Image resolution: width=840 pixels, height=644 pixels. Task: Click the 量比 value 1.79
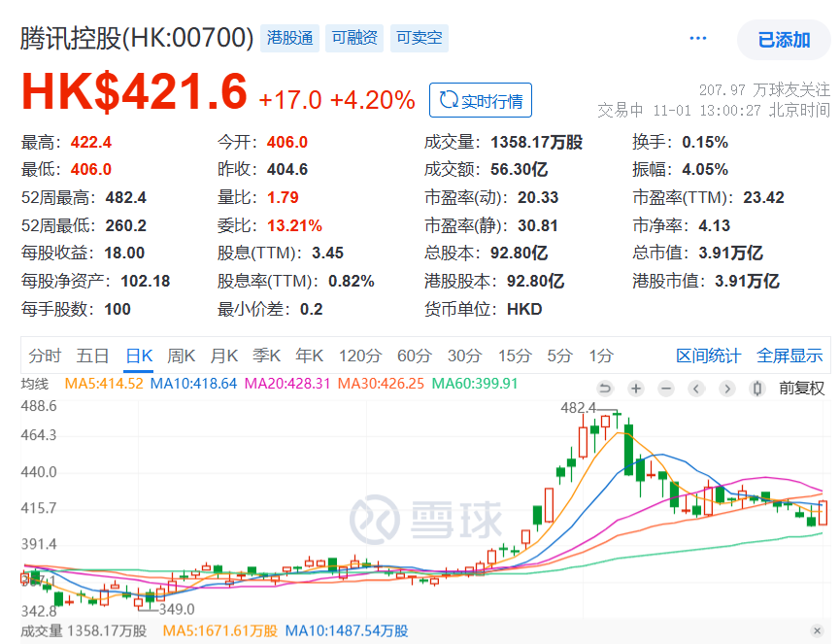[x=283, y=197]
